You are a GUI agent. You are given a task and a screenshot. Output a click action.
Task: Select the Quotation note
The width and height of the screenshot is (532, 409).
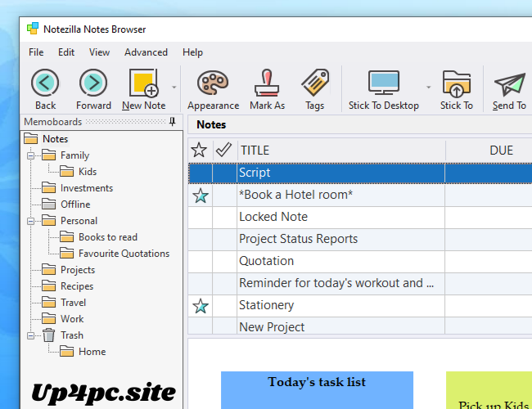[x=266, y=261]
